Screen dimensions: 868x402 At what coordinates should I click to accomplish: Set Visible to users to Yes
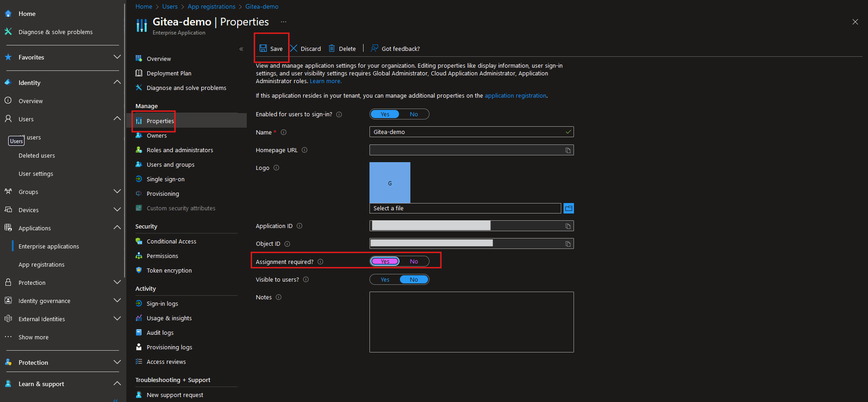pyautogui.click(x=385, y=279)
